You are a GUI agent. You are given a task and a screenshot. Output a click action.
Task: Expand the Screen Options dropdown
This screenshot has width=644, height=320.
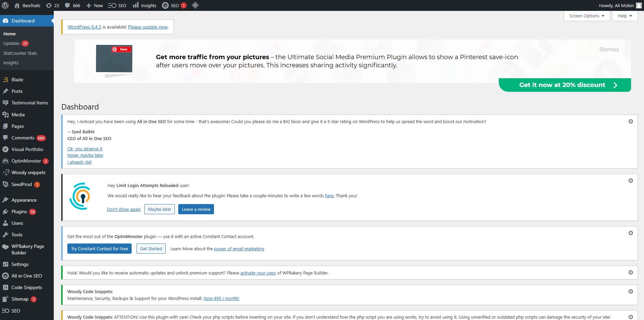point(587,16)
